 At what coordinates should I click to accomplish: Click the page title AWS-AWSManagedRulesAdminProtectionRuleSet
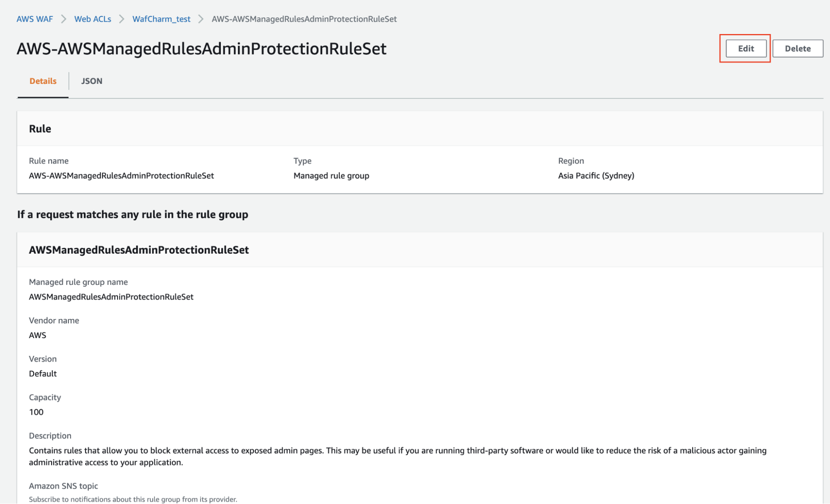pos(201,49)
